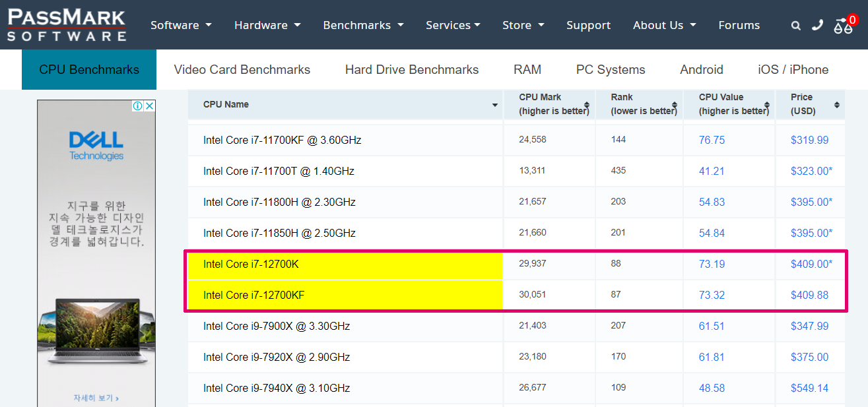Sort table by Rank arrows
868x407 pixels.
(675, 105)
